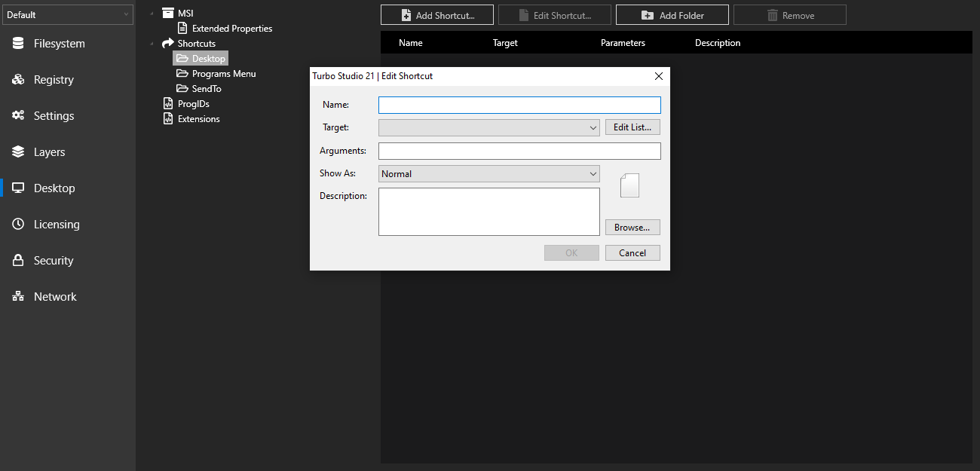Click the ProgIDs file icon
This screenshot has height=471, width=980.
(x=168, y=103)
